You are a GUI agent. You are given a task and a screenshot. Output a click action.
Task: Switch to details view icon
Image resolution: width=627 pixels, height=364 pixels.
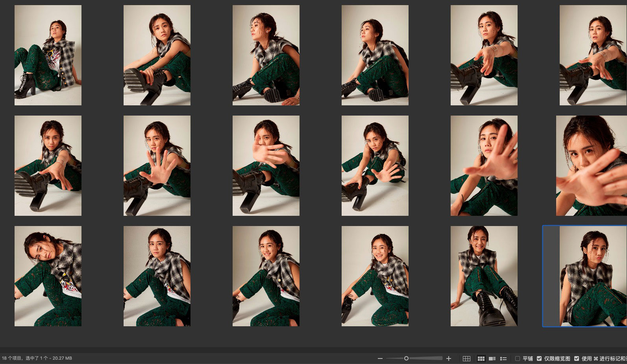click(492, 358)
